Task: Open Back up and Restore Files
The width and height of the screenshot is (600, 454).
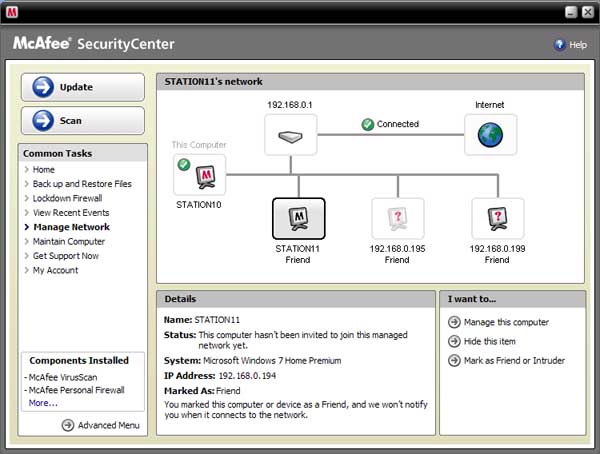Action: pos(81,184)
